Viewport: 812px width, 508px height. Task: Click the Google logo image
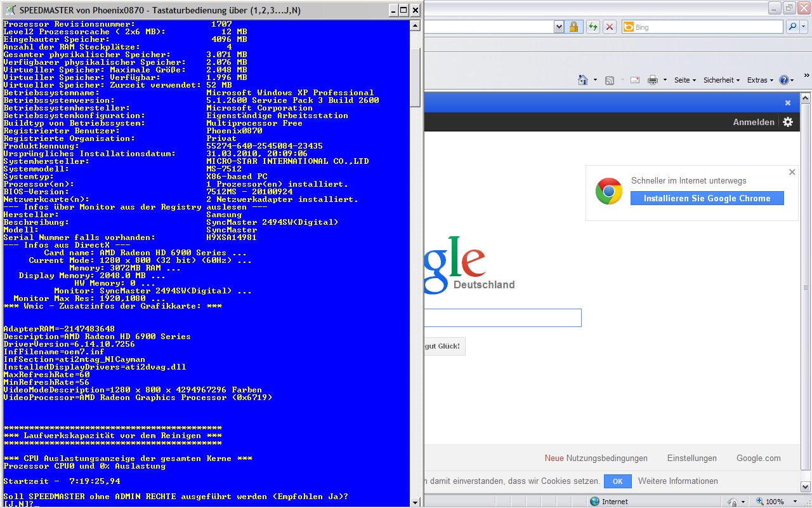pyautogui.click(x=455, y=265)
